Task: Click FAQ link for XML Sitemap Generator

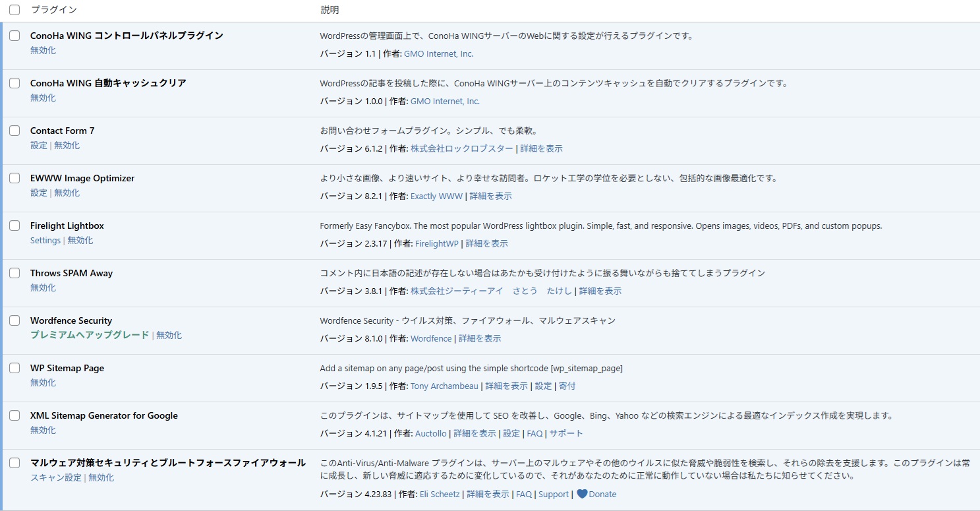Action: click(534, 434)
